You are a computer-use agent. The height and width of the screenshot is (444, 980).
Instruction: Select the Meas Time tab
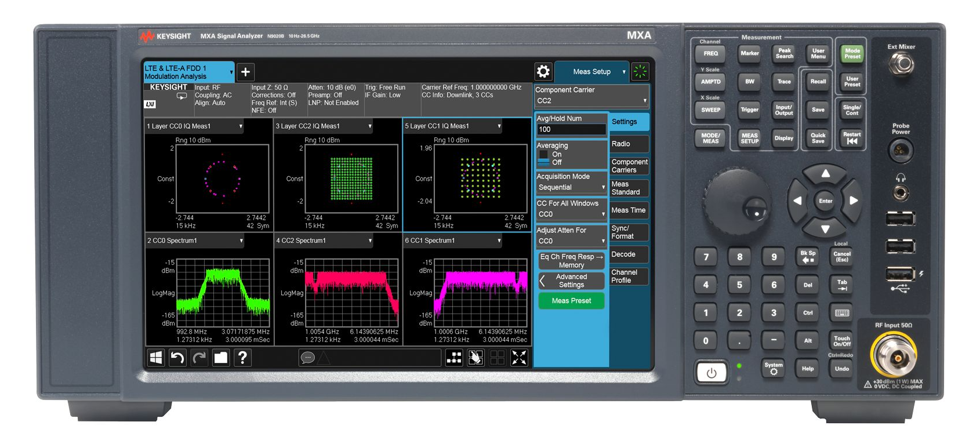coord(629,210)
